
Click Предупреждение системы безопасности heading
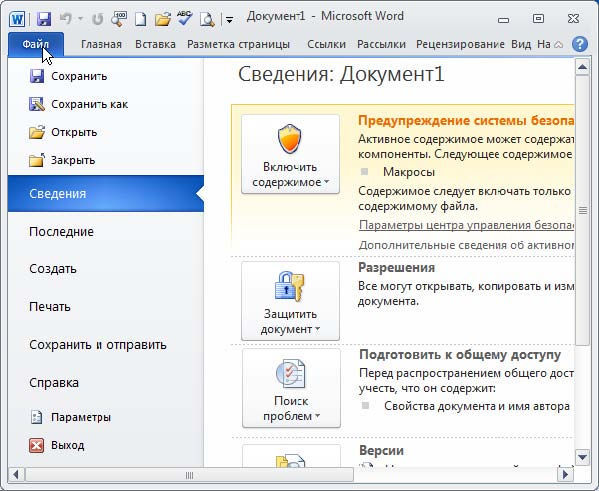coord(466,121)
